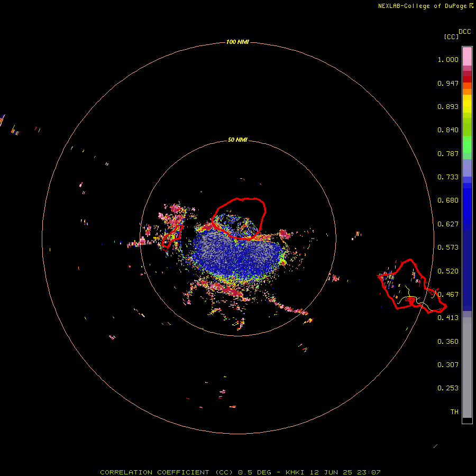Select the large red polygon north of radar center
Viewport: 476px width, 476px height.
239,219
